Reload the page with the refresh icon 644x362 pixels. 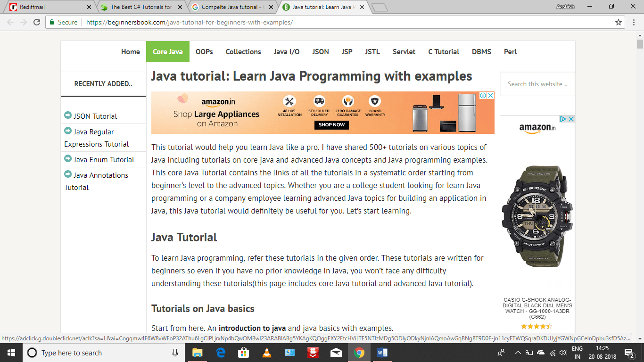coord(36,22)
